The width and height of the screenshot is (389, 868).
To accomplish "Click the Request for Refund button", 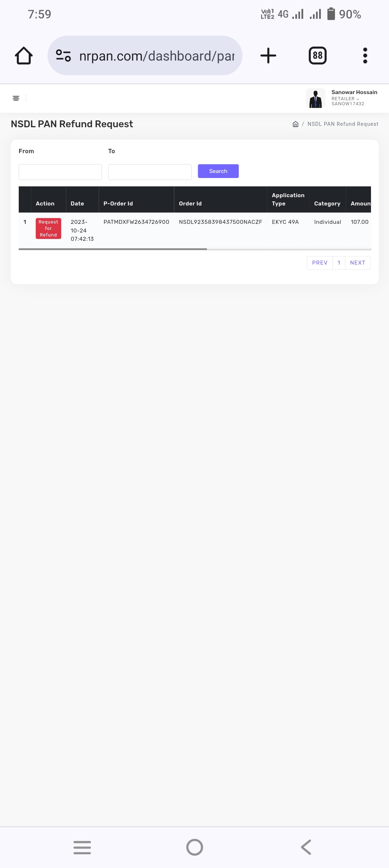I will pyautogui.click(x=48, y=228).
